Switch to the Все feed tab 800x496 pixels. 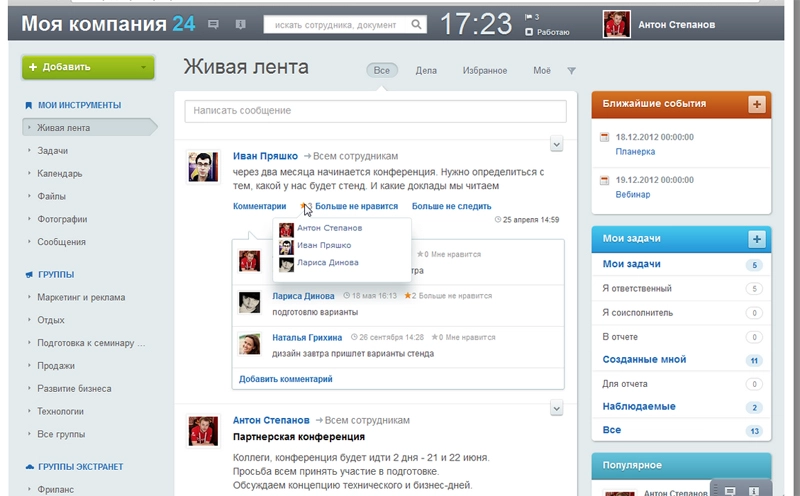click(382, 70)
